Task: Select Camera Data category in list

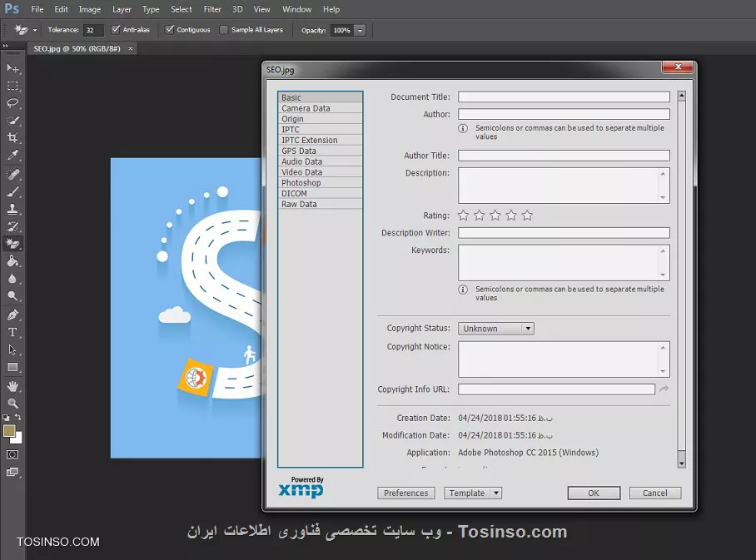Action: coord(321,108)
